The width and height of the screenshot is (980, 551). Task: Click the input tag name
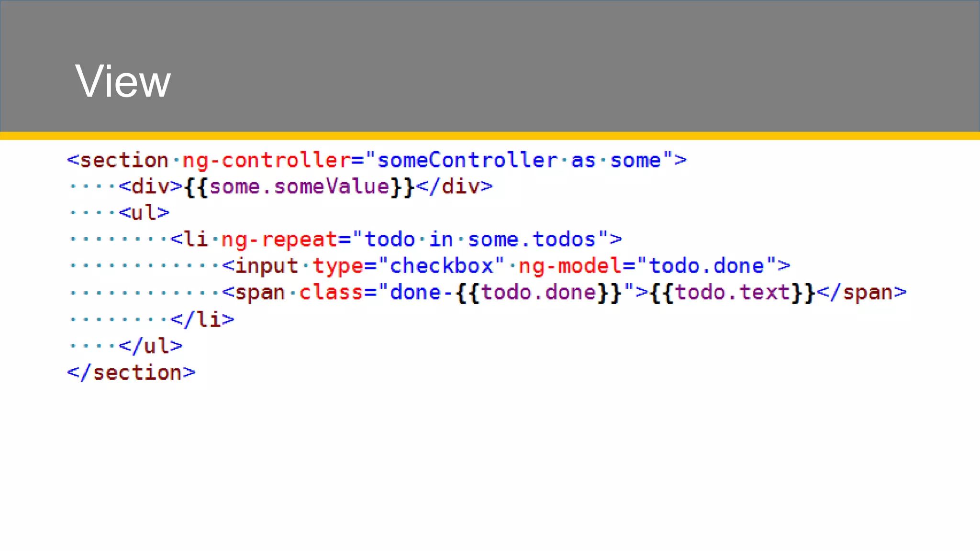click(x=267, y=266)
